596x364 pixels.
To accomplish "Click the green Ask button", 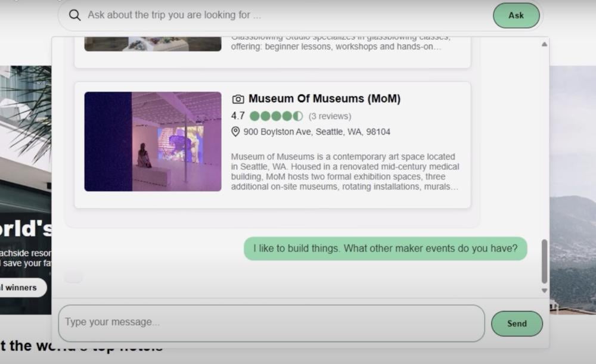I will pos(516,15).
